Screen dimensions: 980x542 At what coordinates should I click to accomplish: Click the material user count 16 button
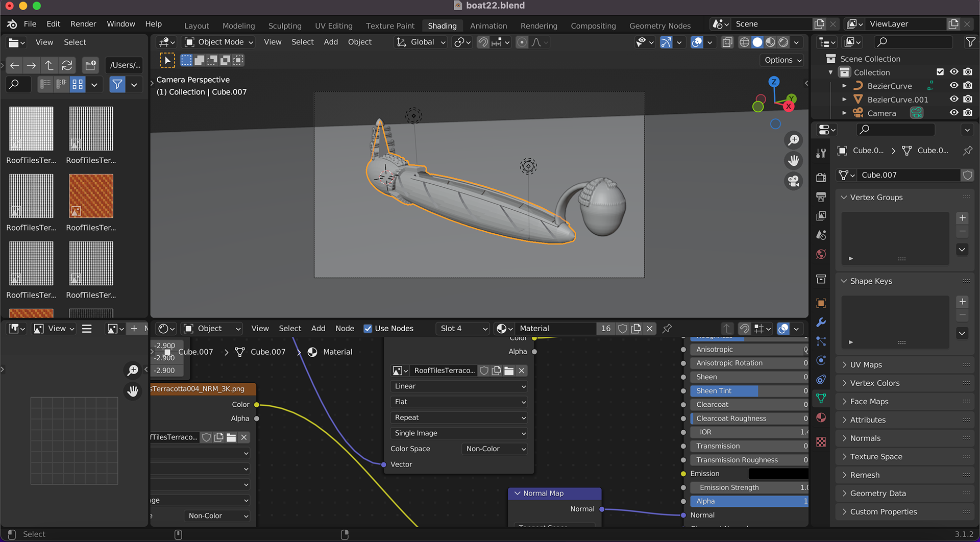pyautogui.click(x=606, y=328)
